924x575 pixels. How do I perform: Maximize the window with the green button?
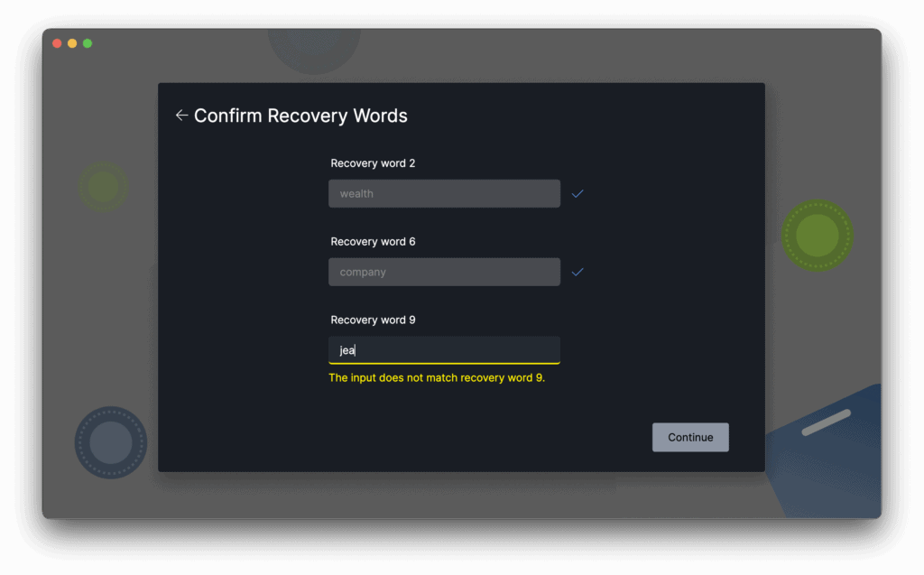pos(88,43)
